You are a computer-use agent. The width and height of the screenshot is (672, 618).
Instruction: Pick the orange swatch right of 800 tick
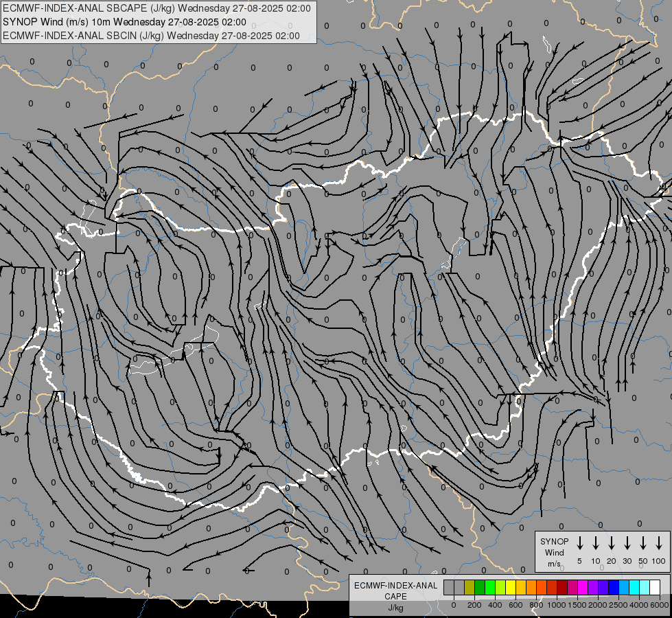pos(532,587)
